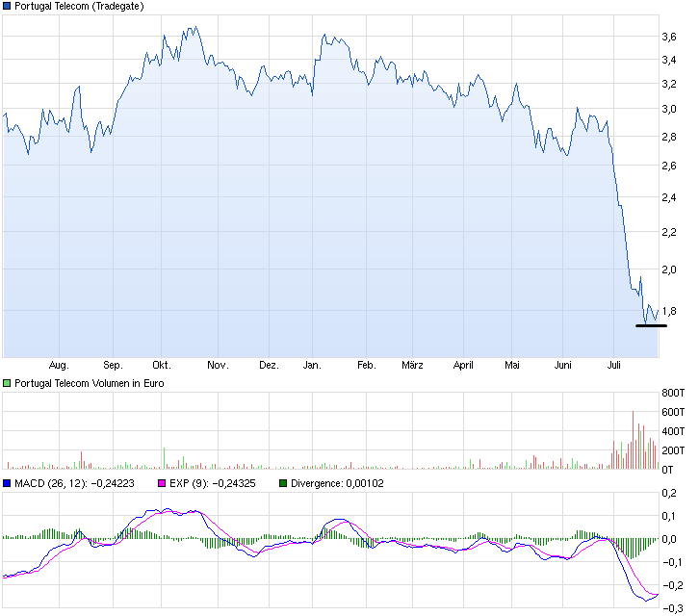Click the 'Portugal Telecom Volumen in Euro' label
The height and width of the screenshot is (616, 699).
pos(90,383)
